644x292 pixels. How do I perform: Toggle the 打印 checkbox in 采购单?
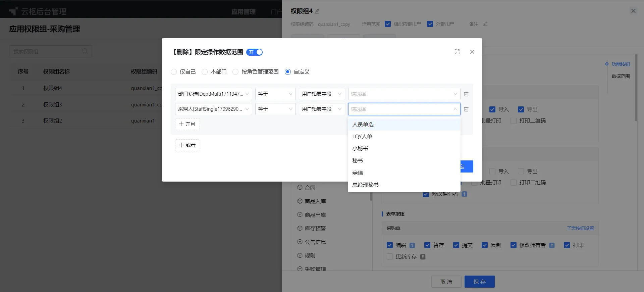click(x=567, y=245)
